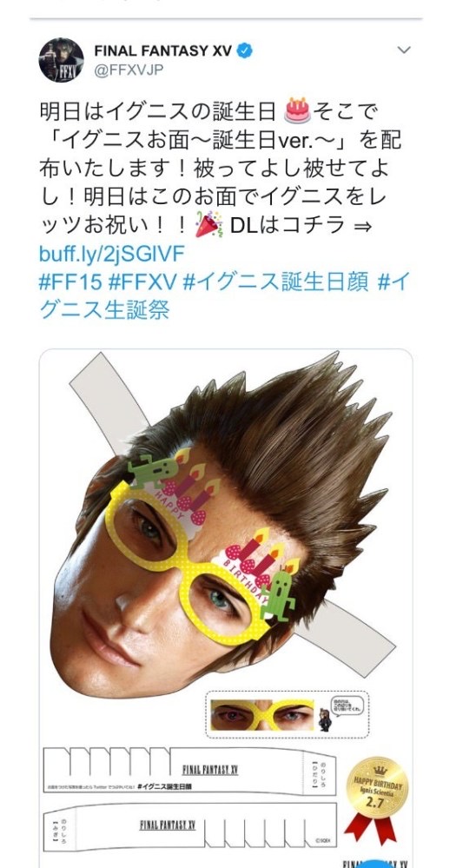Open the #FFXV hashtag
The image size is (476, 868).
142,282
